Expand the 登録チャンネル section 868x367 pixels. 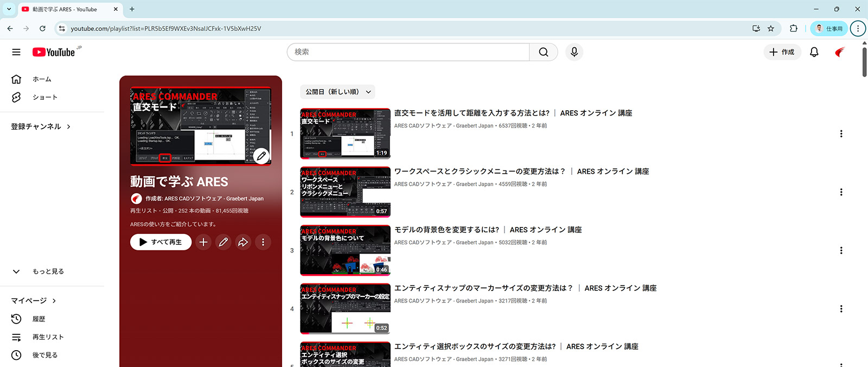point(41,126)
